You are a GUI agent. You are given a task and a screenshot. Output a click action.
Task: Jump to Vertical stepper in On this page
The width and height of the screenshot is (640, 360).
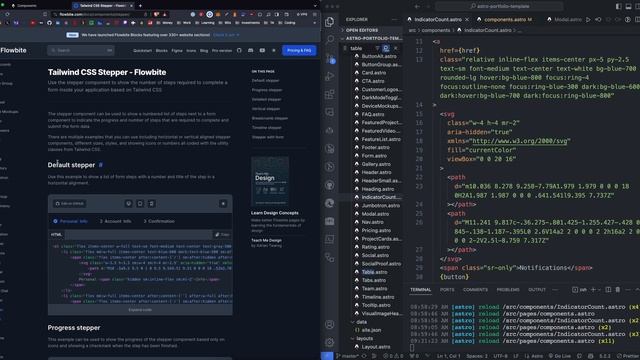tap(266, 109)
